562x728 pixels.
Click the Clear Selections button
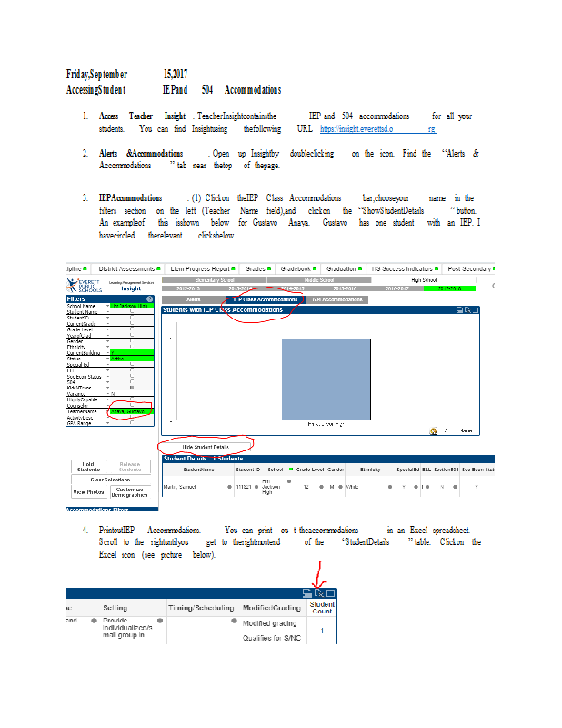tap(110, 480)
